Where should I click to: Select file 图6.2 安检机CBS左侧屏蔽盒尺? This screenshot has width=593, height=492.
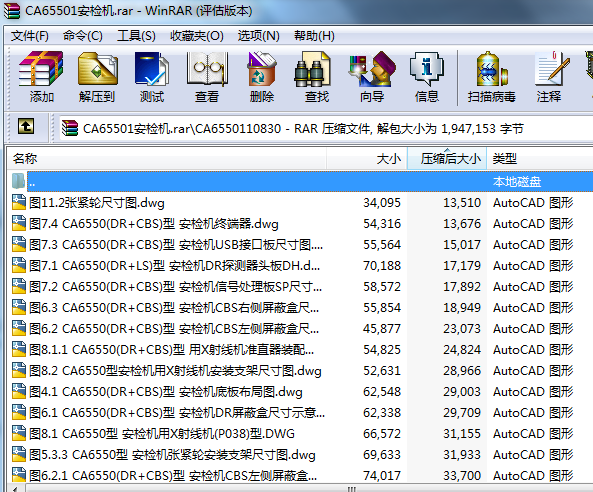[174, 329]
